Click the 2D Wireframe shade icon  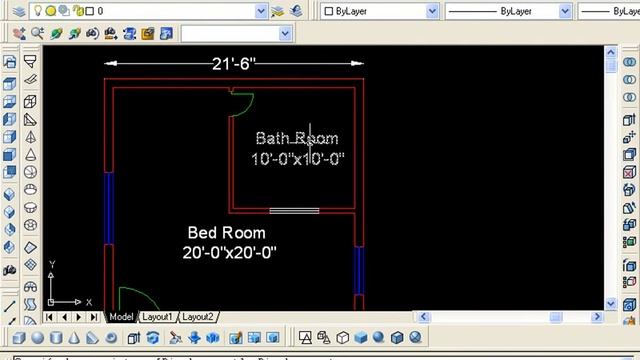click(x=305, y=338)
